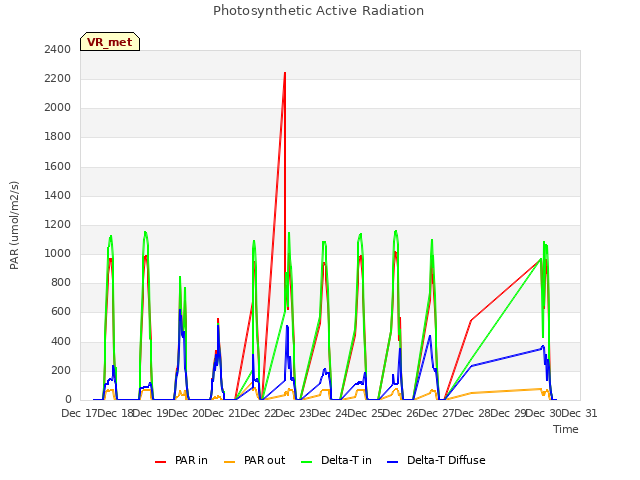
Task: Click the 2400 y-axis tick label
Action: [x=58, y=49]
